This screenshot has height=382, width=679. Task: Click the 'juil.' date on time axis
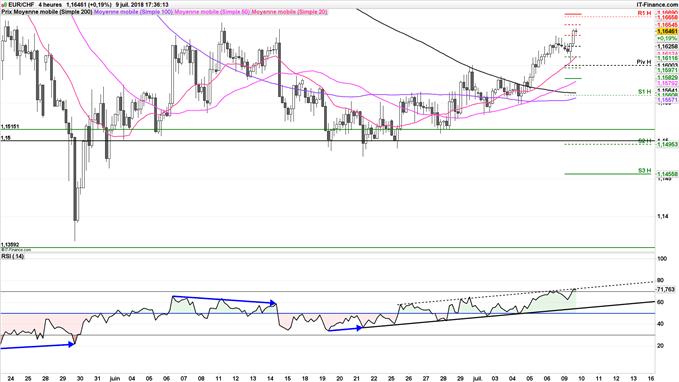478,379
